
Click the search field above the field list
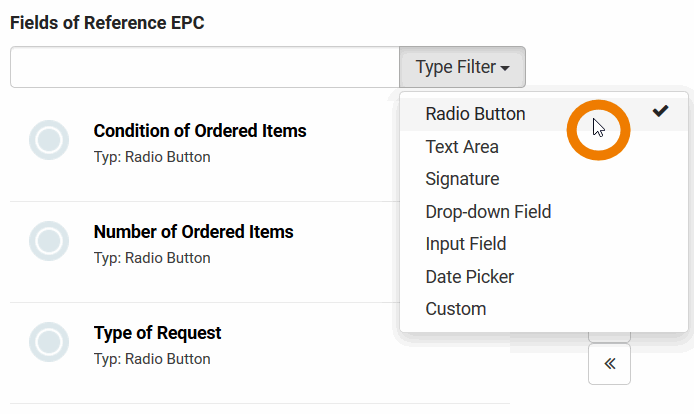pyautogui.click(x=205, y=67)
